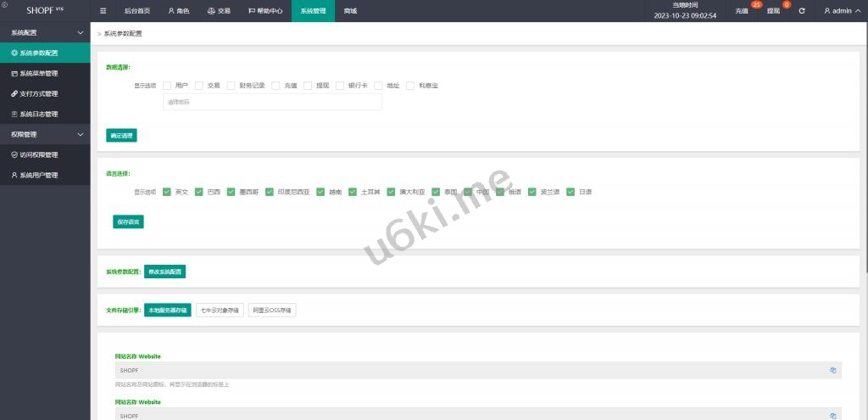Open 系统参数配置 via its gear icon
The width and height of the screenshot is (868, 420).
14,53
